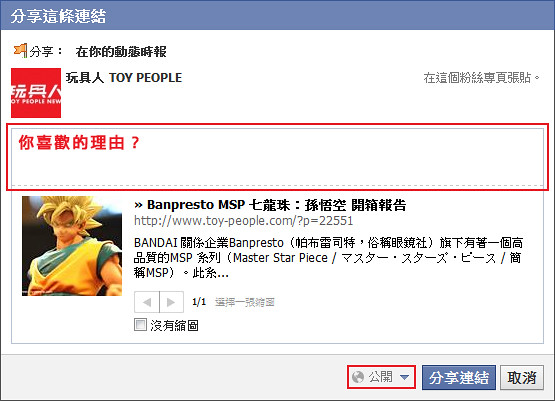Click the Toy People red page logo
The height and width of the screenshot is (401, 555).
36,93
